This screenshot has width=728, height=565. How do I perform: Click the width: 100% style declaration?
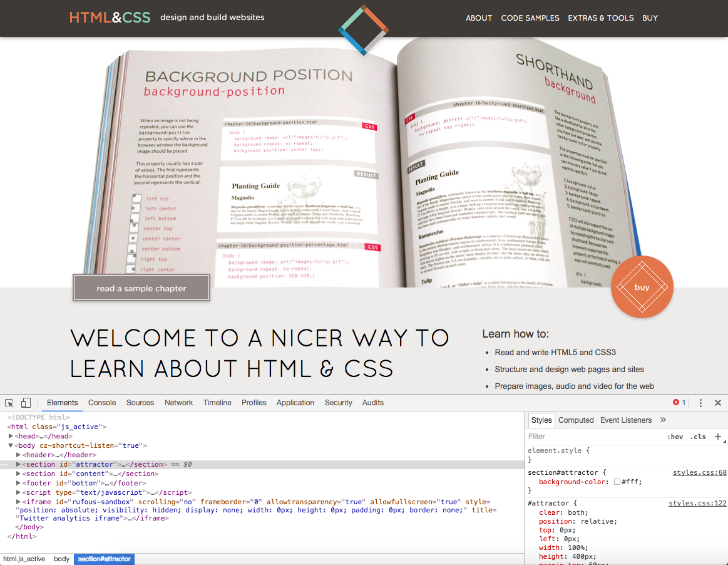[x=563, y=547]
